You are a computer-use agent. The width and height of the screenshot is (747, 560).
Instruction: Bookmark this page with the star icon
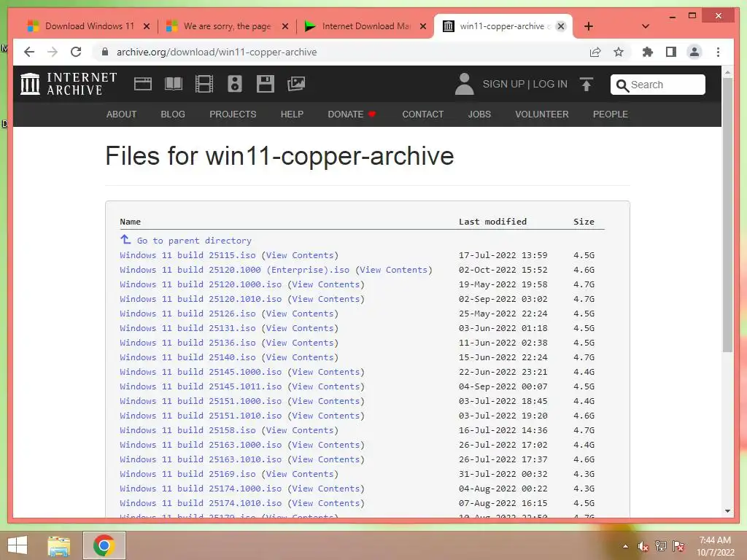(619, 52)
